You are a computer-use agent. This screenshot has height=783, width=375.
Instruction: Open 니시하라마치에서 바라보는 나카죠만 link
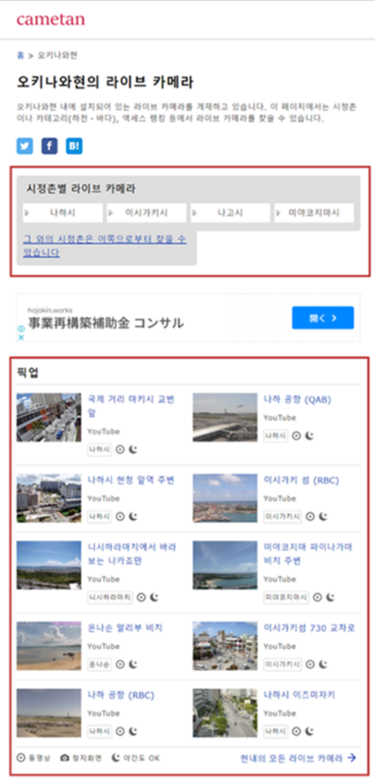tap(132, 554)
